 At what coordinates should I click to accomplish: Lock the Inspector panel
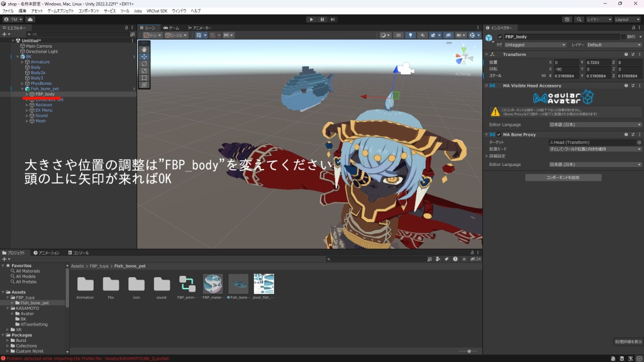coord(633,28)
